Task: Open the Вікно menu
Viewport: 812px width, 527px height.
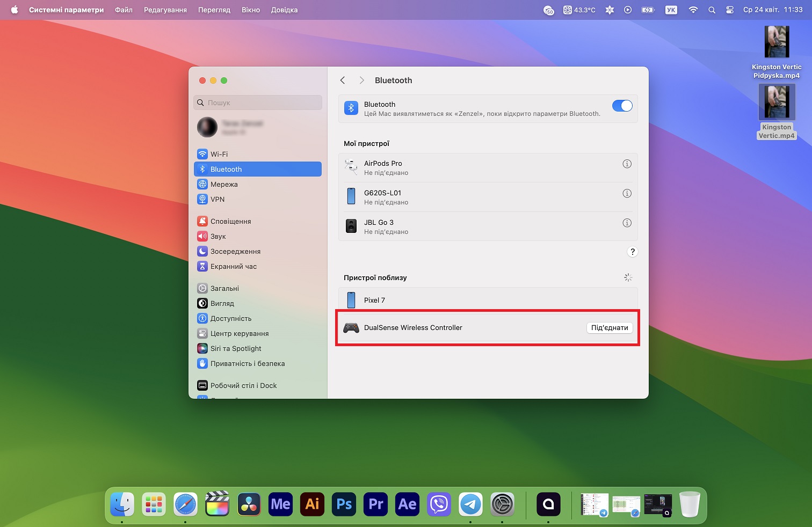Action: [x=251, y=10]
